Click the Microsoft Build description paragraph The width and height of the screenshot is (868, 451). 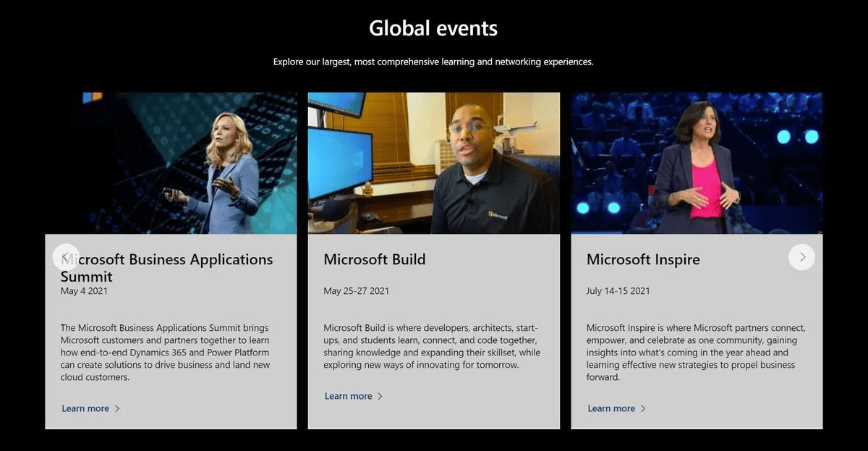[x=432, y=347]
